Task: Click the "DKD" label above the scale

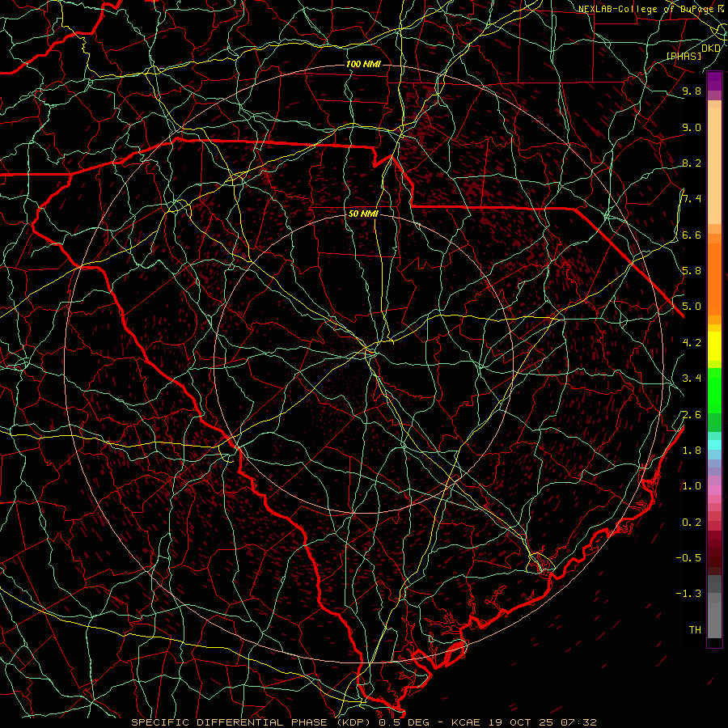Action: click(x=711, y=49)
